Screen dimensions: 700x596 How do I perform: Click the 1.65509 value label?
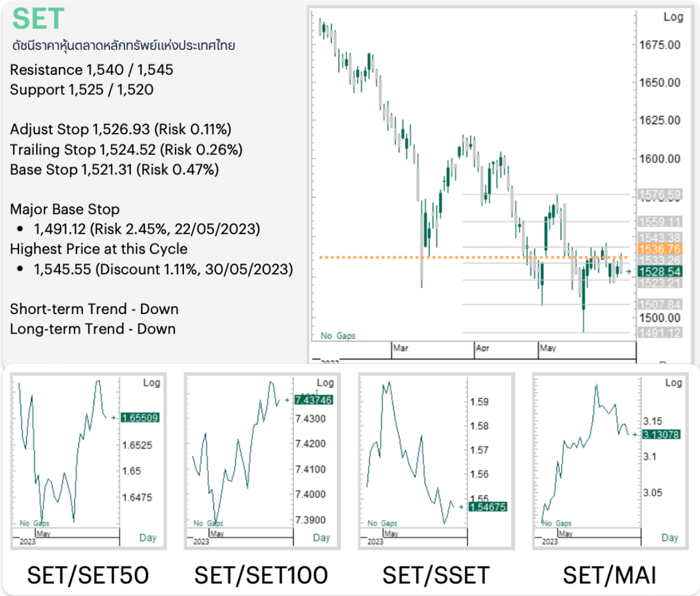coord(140,418)
